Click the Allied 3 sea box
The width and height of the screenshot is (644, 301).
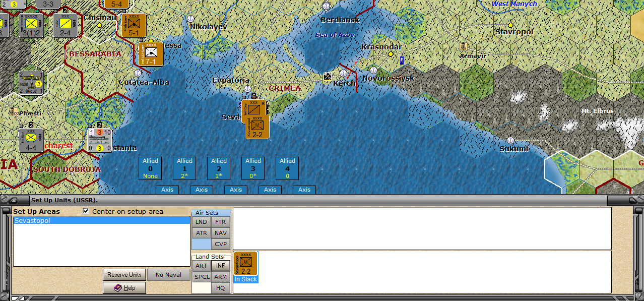(253, 168)
